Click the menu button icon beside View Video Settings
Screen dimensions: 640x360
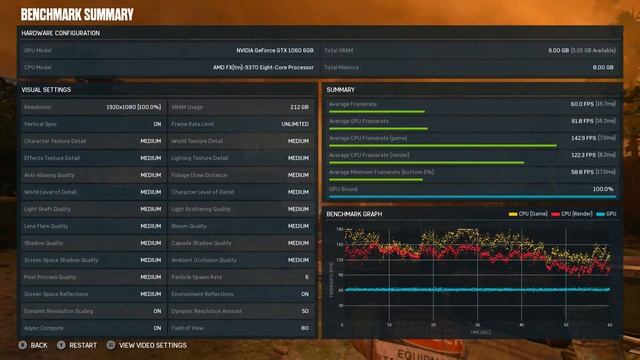[x=111, y=345]
